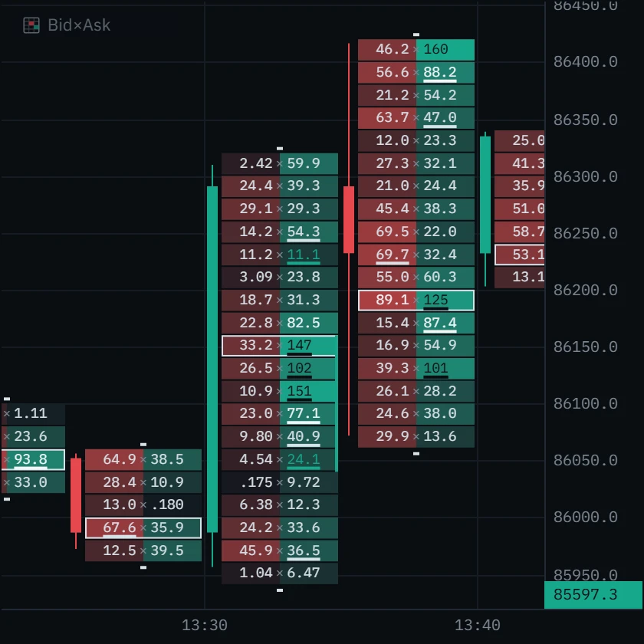The height and width of the screenshot is (644, 644).
Task: Click the 55.0 × 60.3 footprint cell
Action: tap(416, 277)
